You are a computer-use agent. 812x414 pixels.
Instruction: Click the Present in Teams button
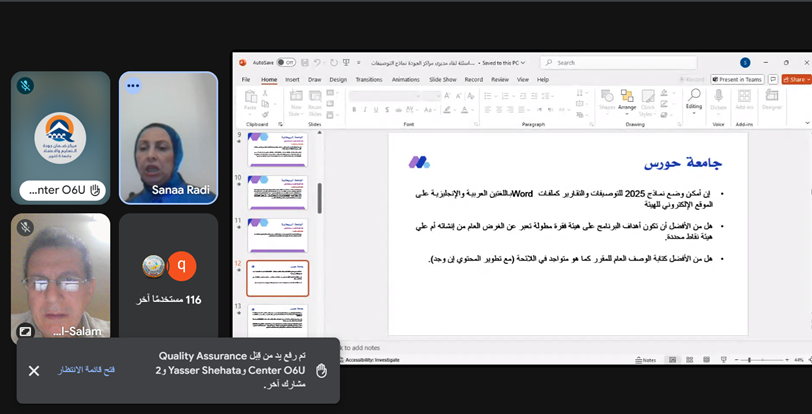point(737,79)
